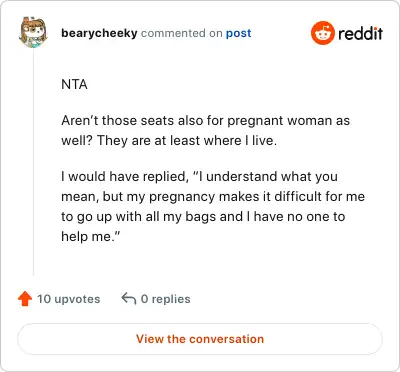Open the linked post
Viewport: 400px width, 372px height.
tap(238, 33)
